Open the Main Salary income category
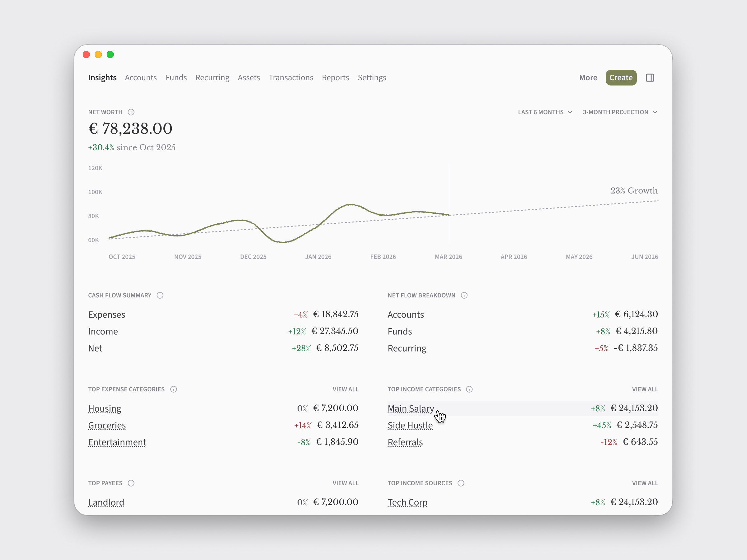The height and width of the screenshot is (560, 747). point(410,408)
